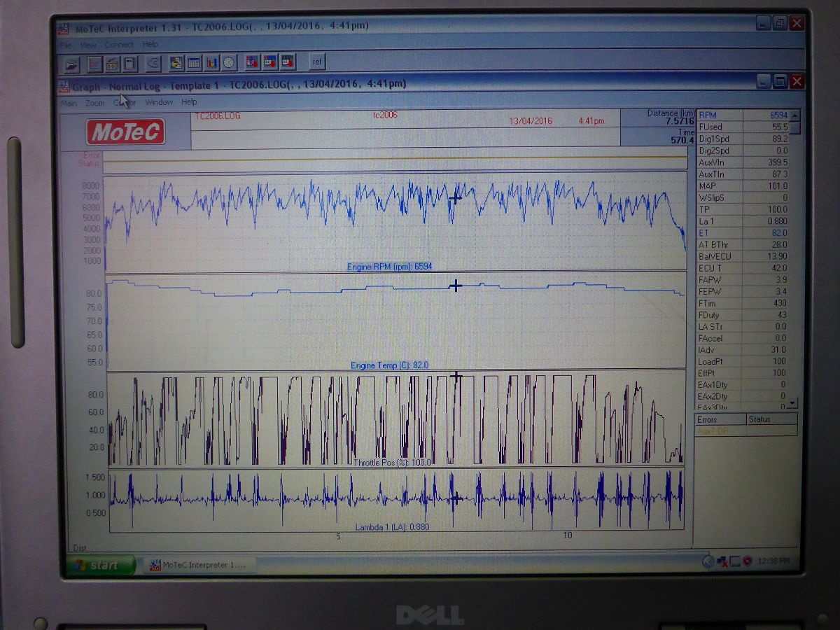
Task: Open the Windows start menu
Action: 101,565
